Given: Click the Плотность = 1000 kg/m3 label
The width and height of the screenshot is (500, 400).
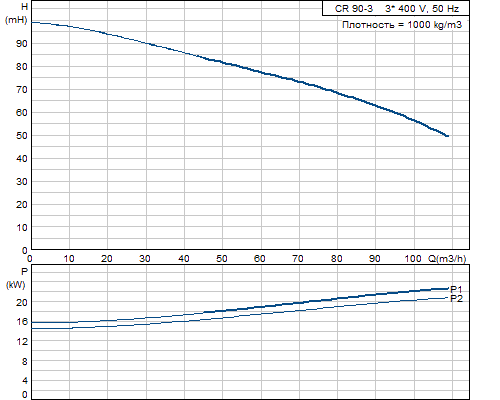Looking at the screenshot, I should (402, 25).
